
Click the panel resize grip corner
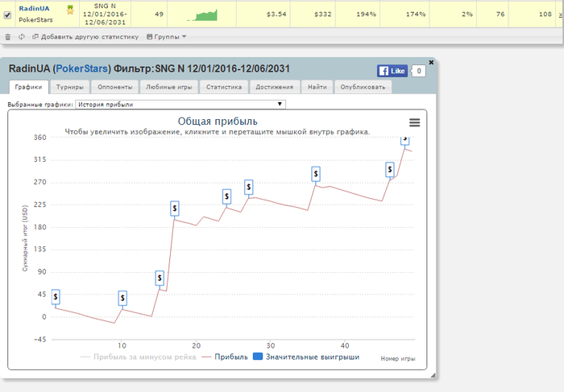(x=433, y=375)
